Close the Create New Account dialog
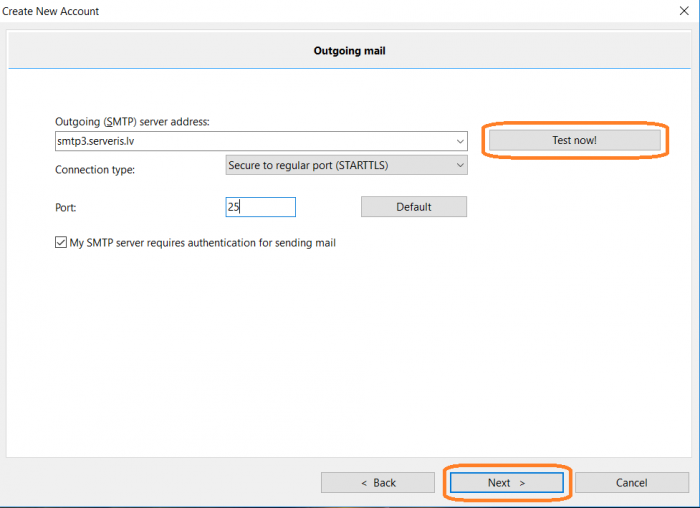 pos(684,11)
